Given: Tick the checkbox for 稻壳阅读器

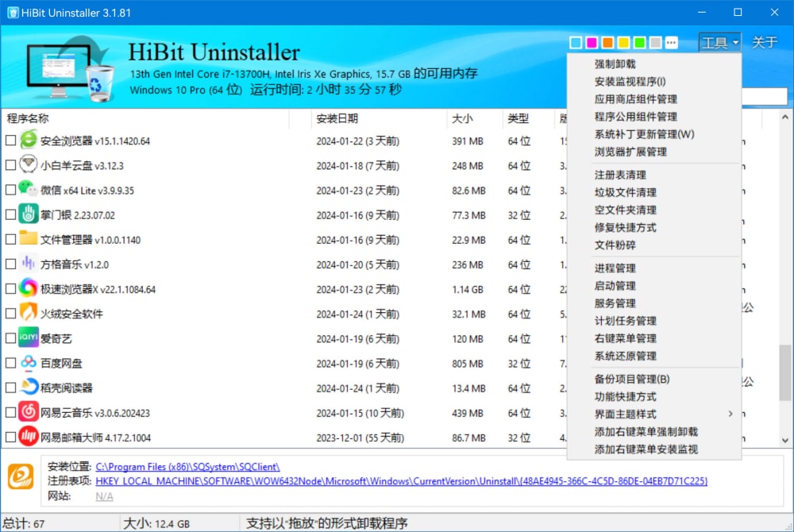Looking at the screenshot, I should point(10,387).
